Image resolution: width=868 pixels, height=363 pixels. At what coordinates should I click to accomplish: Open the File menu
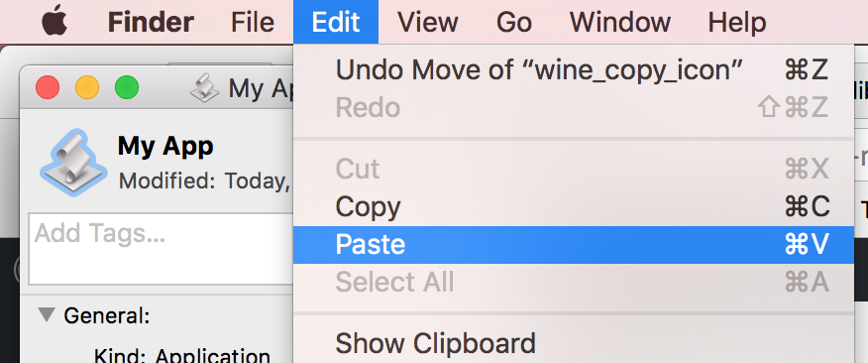click(253, 22)
